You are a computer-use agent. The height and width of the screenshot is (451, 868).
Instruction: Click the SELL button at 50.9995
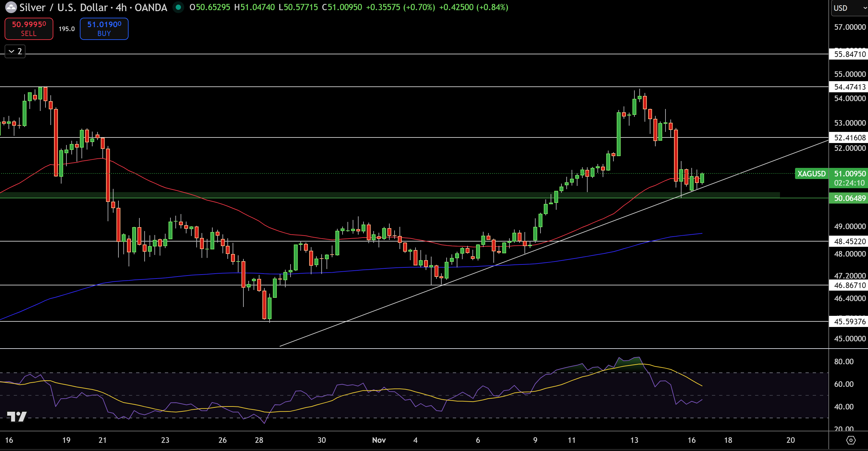pyautogui.click(x=29, y=29)
